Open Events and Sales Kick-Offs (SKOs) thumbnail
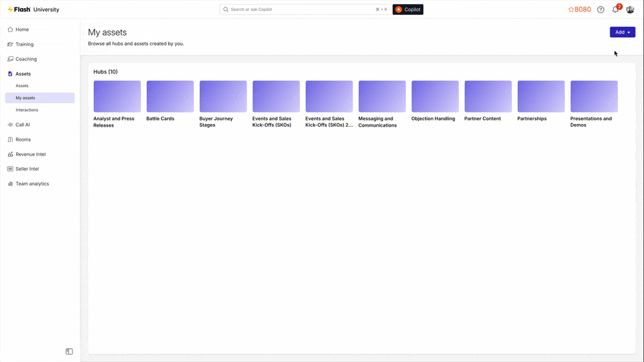Screen dimensions: 644x362 (x=276, y=97)
